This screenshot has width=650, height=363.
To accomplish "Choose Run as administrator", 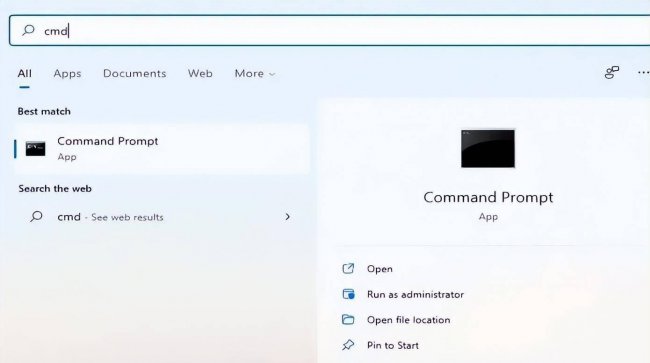I will click(x=415, y=295).
